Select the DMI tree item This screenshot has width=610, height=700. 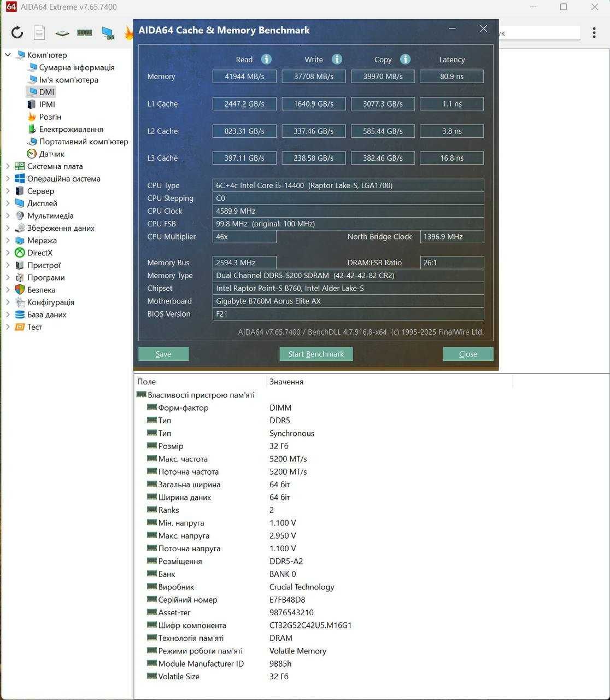pos(46,92)
